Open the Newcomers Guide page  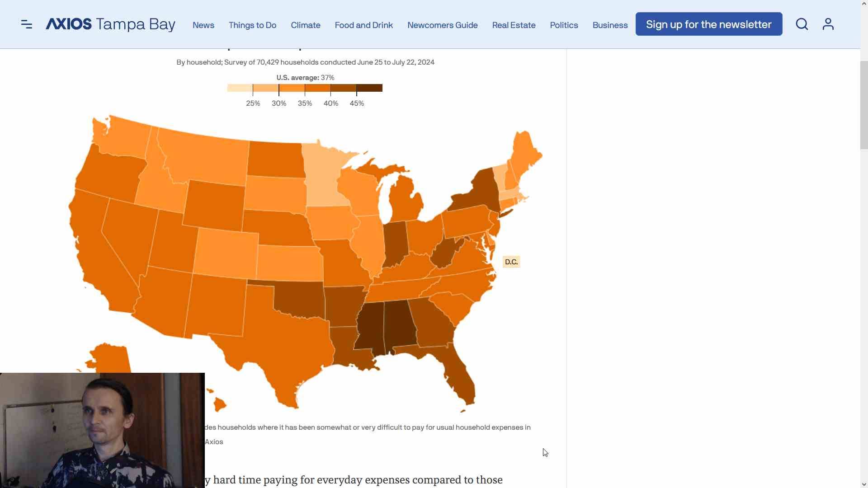tap(442, 25)
